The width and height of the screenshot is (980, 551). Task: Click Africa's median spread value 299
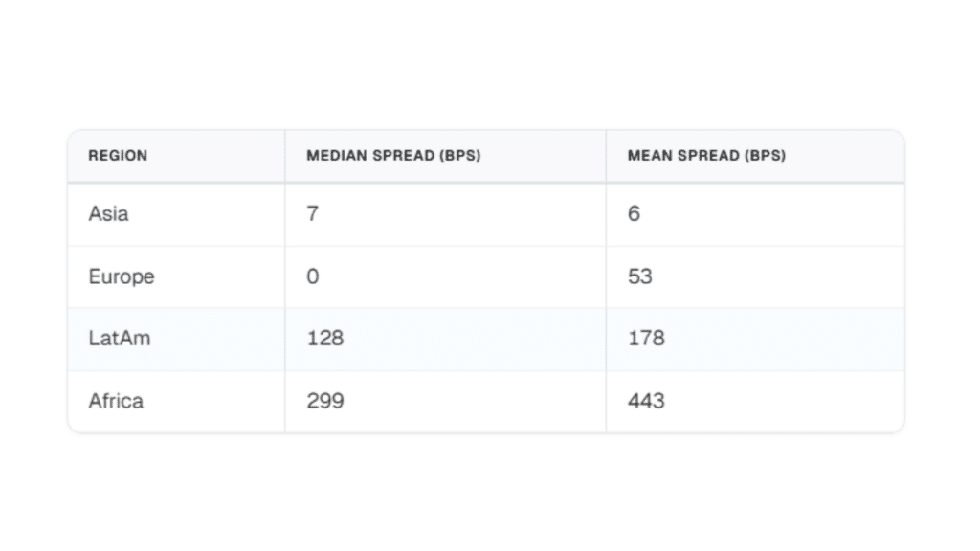[x=324, y=401]
